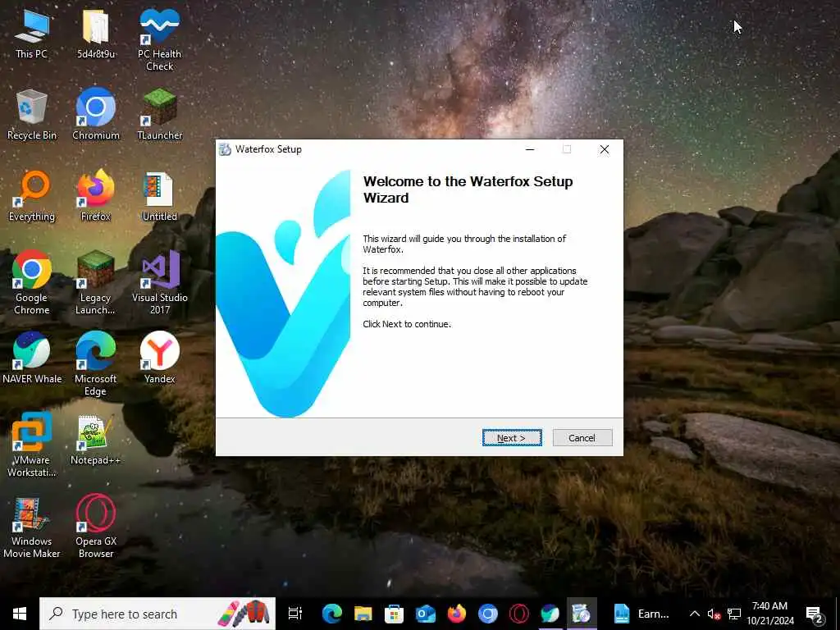Select the This PC desktop icon
The width and height of the screenshot is (840, 630).
(31, 33)
